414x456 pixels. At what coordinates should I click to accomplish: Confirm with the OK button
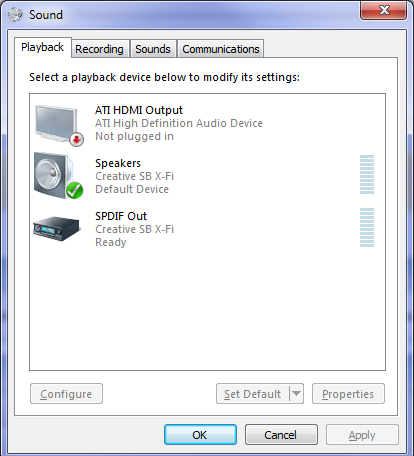pyautogui.click(x=200, y=435)
